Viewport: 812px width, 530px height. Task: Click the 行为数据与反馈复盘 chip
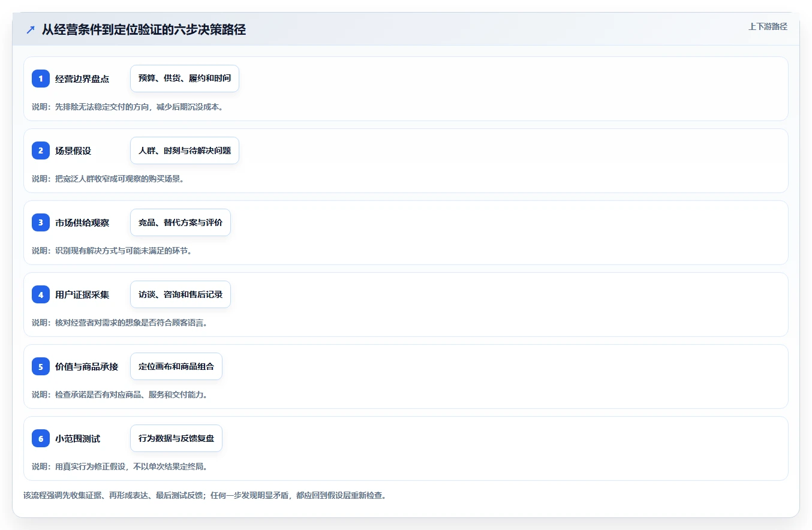[176, 438]
